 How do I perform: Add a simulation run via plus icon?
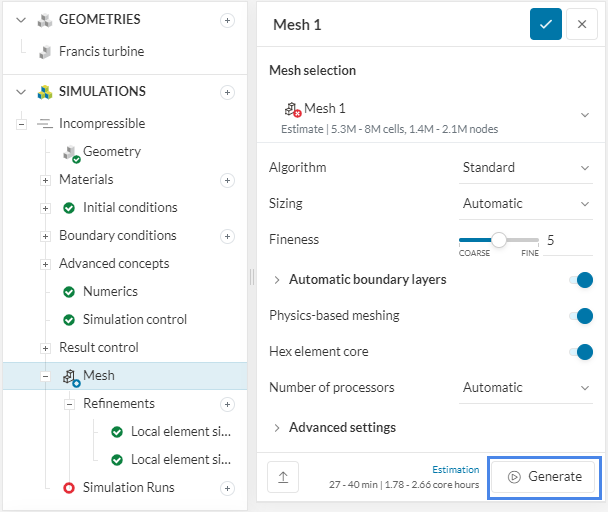click(x=227, y=488)
